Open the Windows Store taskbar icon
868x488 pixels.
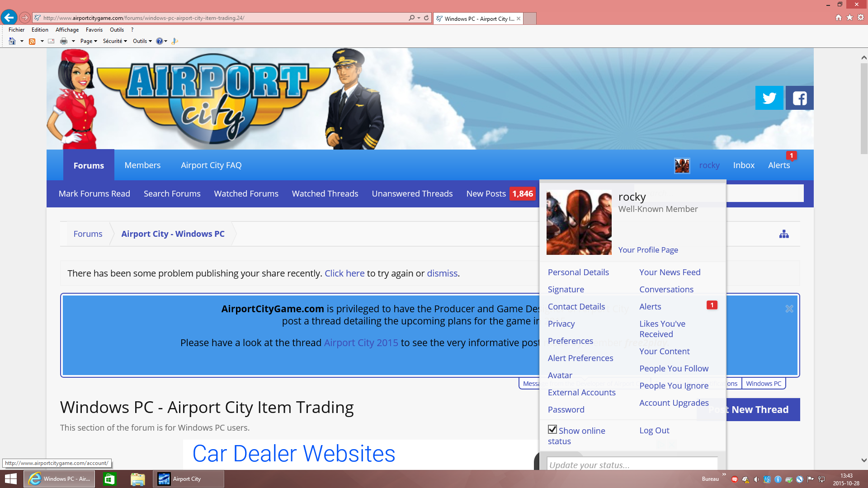[x=109, y=479]
